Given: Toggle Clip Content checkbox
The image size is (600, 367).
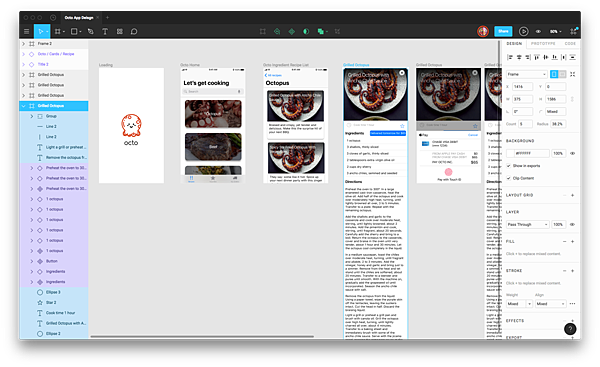Looking at the screenshot, I should click(509, 178).
